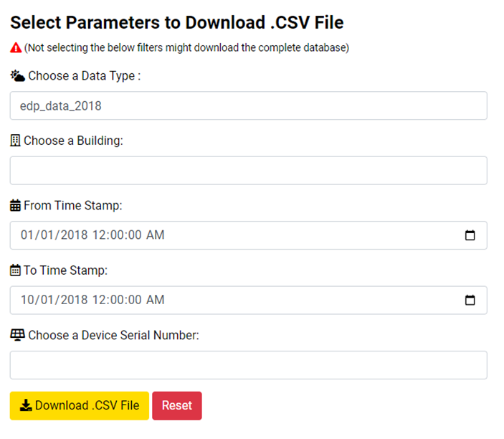Select the AM segment in To Time Stamp
Image resolution: width=504 pixels, height=439 pixels.
point(156,300)
